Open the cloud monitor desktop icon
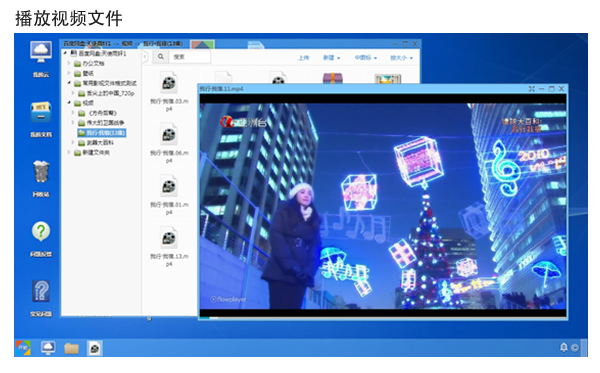Screen dimensions: 600x373 coord(41,52)
